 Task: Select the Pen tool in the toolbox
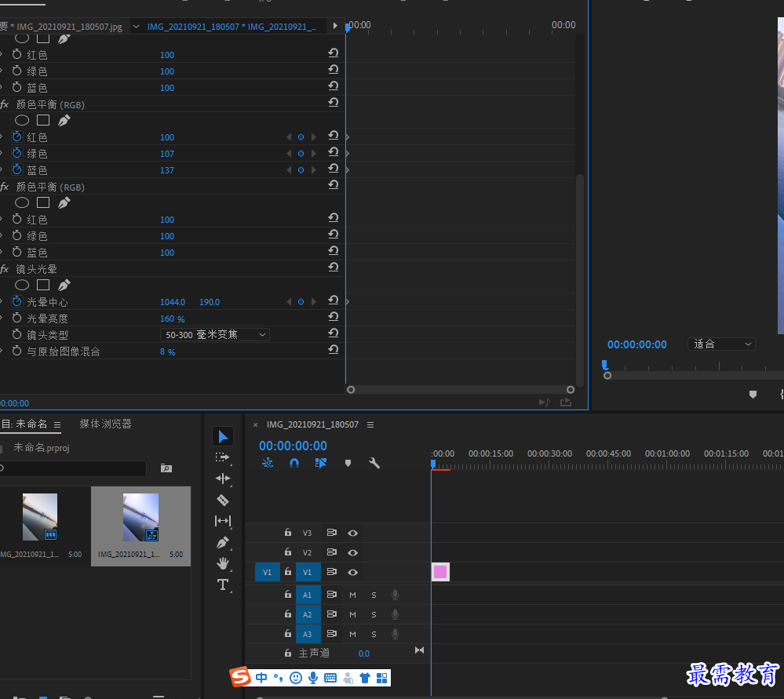(x=223, y=543)
